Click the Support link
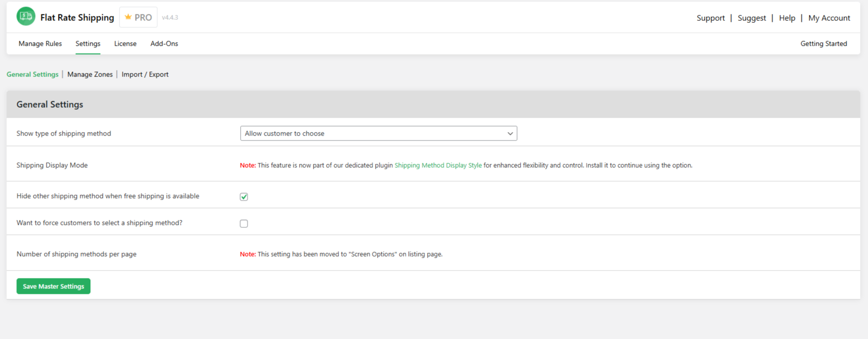 (711, 18)
